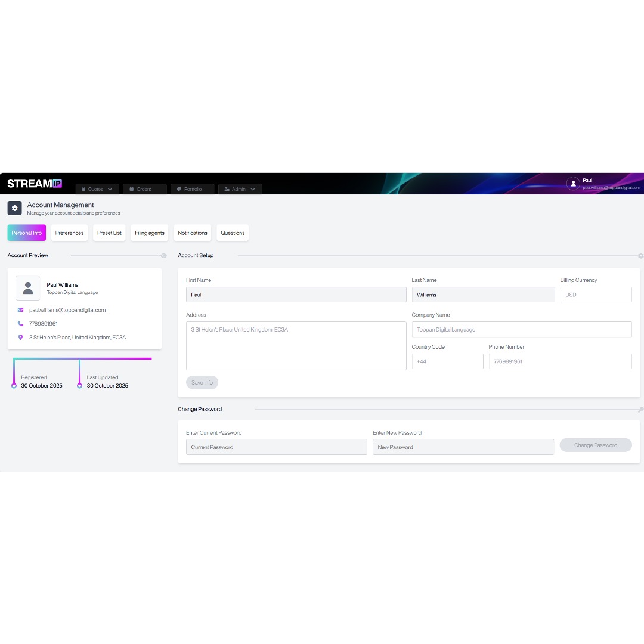Open the Billing Currency USD selector
This screenshot has height=644, width=644.
pos(596,295)
